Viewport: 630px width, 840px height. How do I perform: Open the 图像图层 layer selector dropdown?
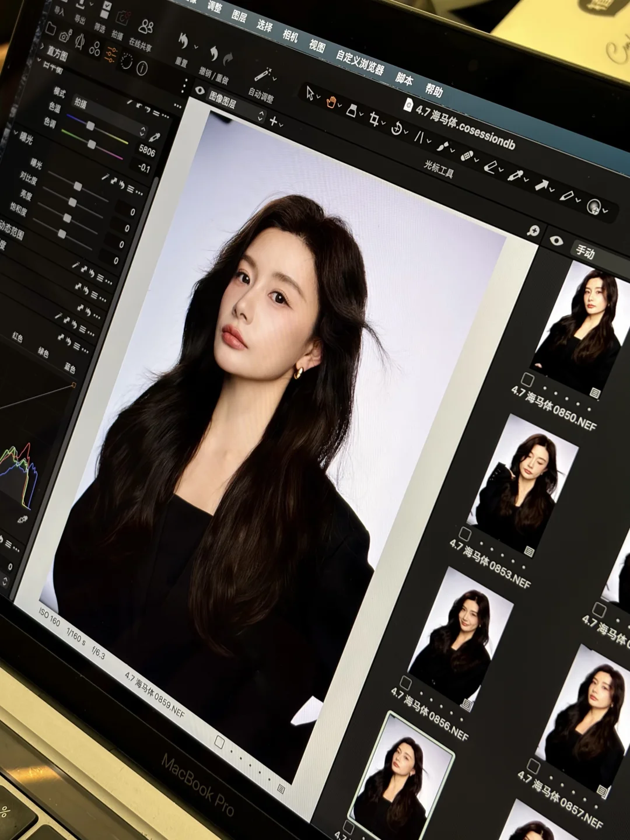click(x=237, y=106)
